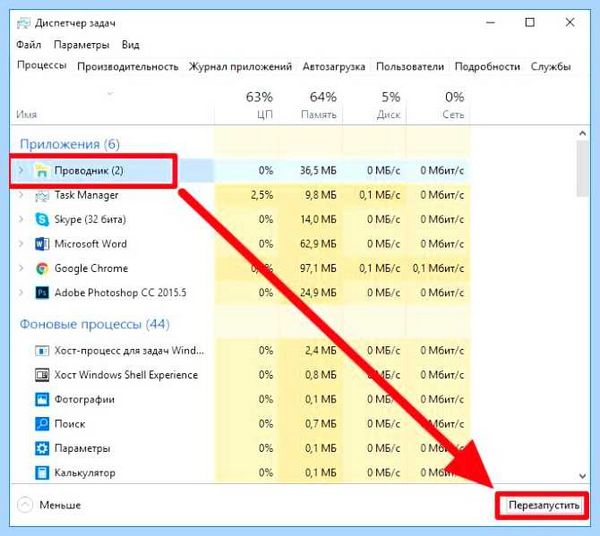Click the Приложения (6) group heading

click(70, 144)
